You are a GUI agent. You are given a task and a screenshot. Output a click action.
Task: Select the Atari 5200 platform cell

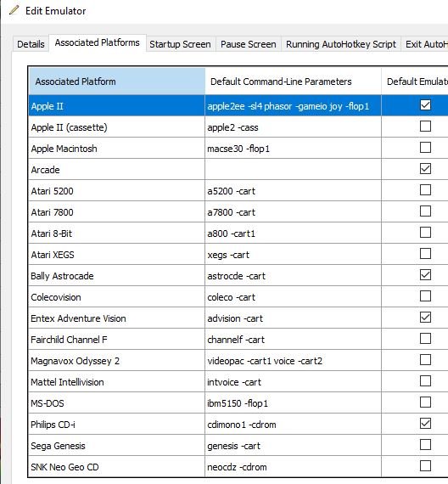(116, 191)
